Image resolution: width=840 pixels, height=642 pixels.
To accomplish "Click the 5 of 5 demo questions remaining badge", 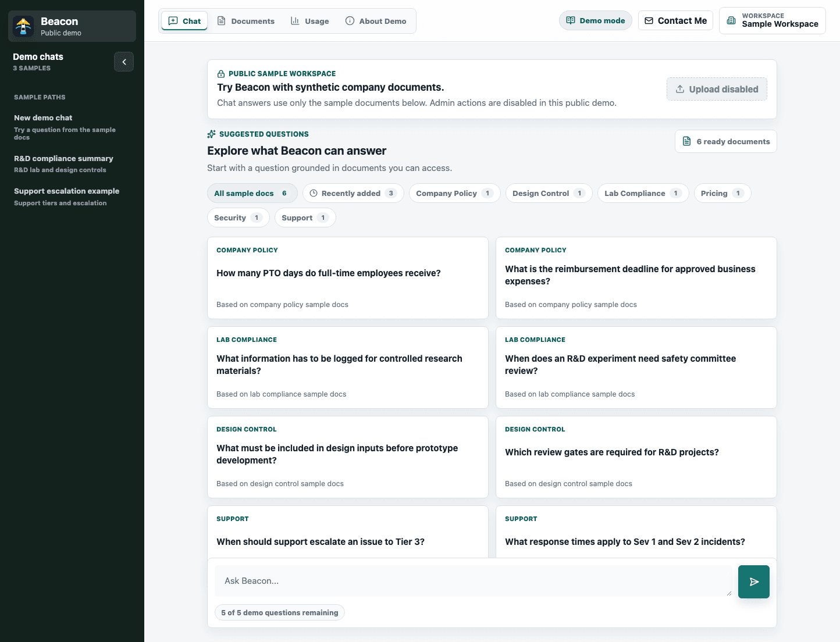I will [280, 612].
